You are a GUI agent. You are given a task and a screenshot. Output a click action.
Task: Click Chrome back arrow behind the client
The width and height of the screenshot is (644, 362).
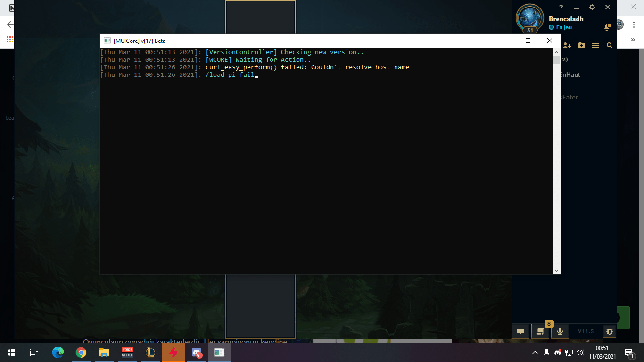pos(9,25)
